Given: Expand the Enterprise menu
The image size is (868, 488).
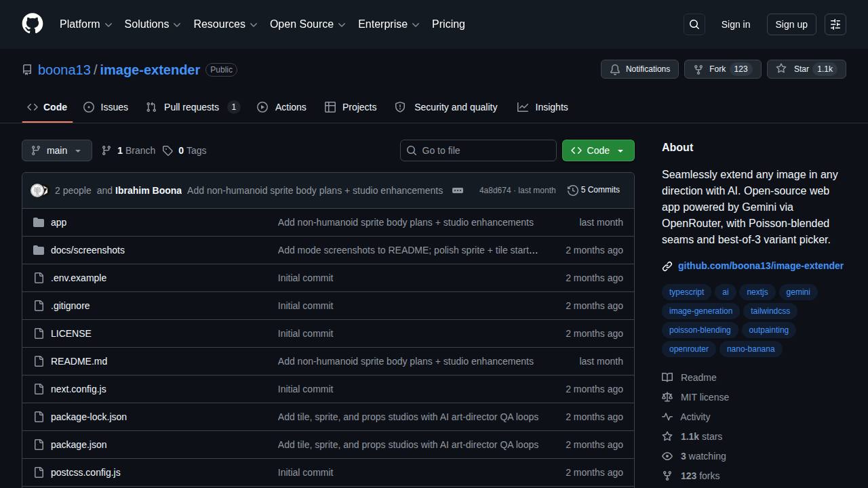Looking at the screenshot, I should (x=389, y=24).
